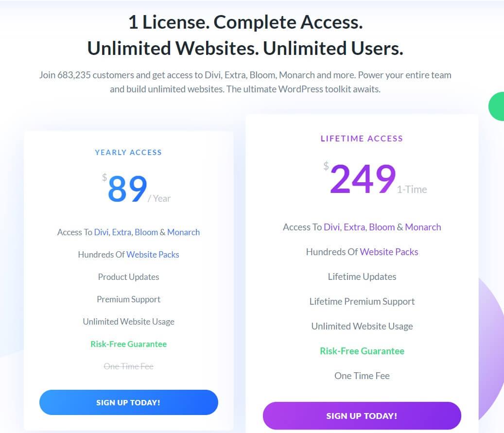
Task: Open Website Packs link in Yearly plan
Action: (153, 255)
